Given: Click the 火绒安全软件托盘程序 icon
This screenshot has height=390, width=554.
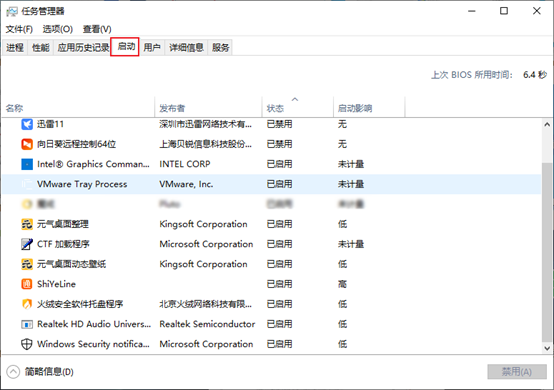Looking at the screenshot, I should tap(27, 304).
